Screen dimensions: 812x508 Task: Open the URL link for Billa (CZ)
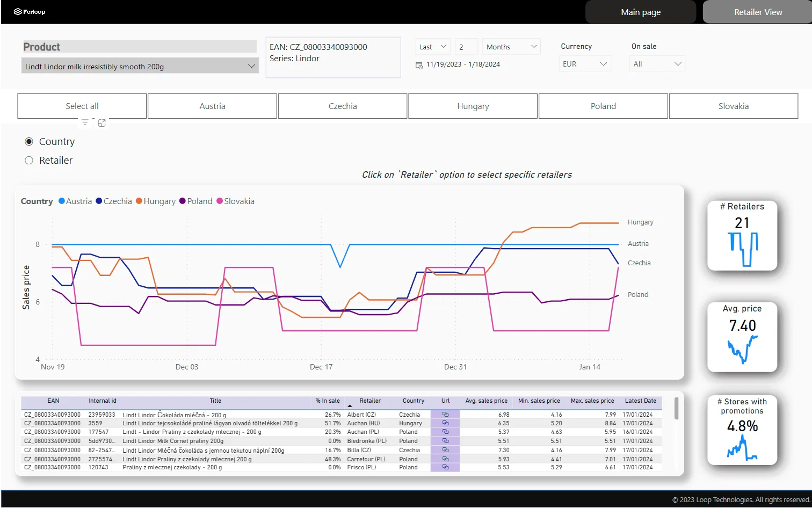click(445, 450)
